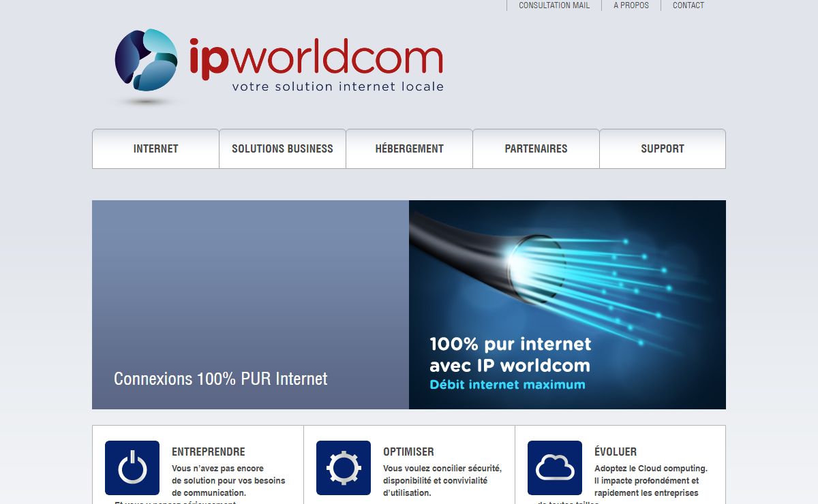Open the Internet navigation menu

[155, 148]
